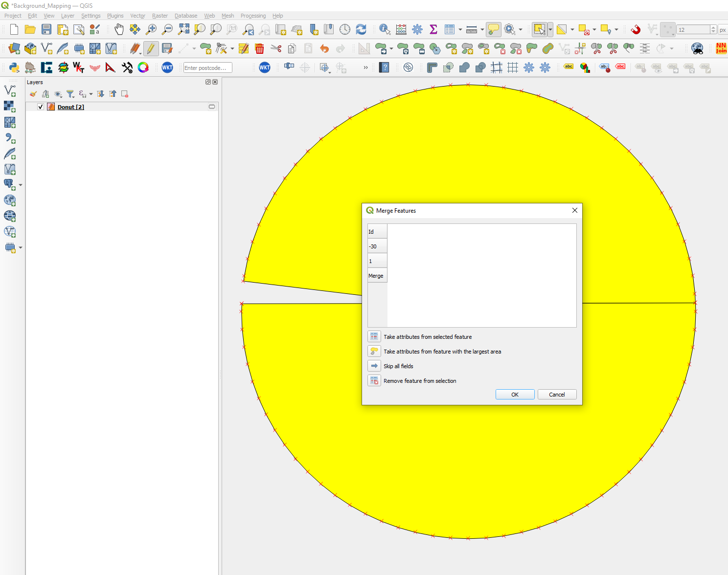Image resolution: width=728 pixels, height=575 pixels.
Task: Open the Layer Styling panel
Action: pyautogui.click(x=32, y=93)
